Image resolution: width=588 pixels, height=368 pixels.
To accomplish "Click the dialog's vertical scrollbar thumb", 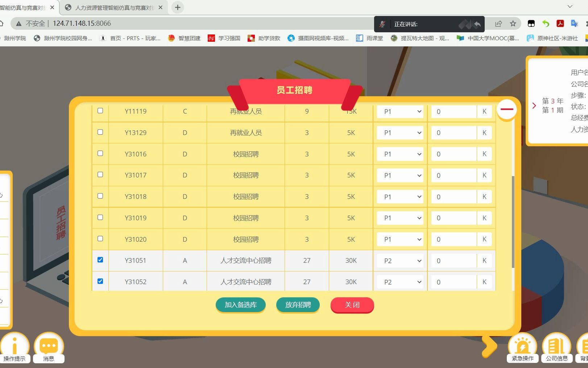I will pyautogui.click(x=513, y=222).
